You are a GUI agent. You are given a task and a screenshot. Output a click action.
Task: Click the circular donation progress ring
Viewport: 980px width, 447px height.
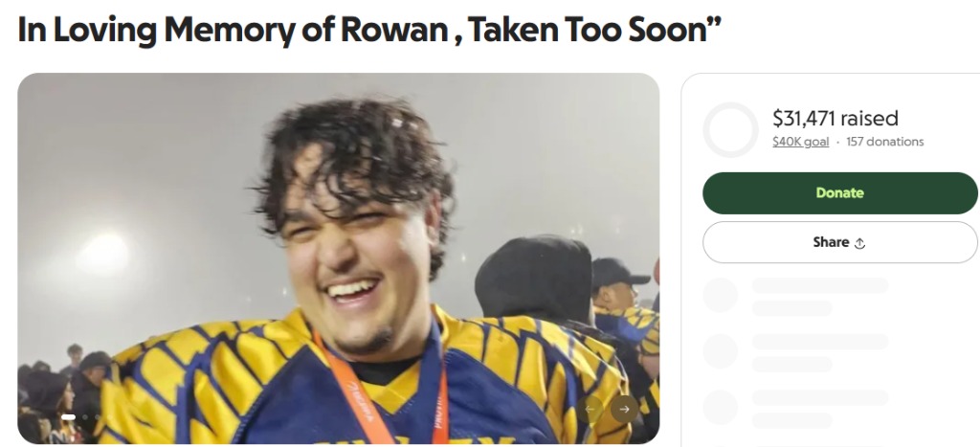pos(730,129)
